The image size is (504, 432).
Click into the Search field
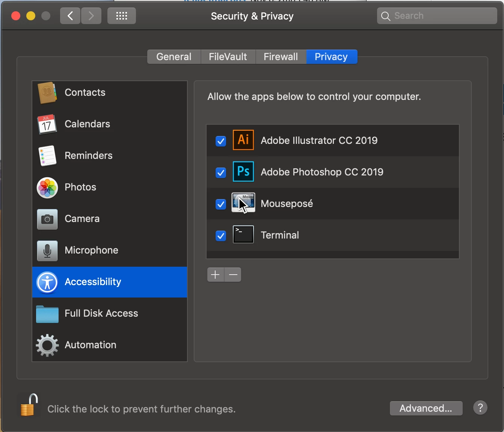point(437,16)
